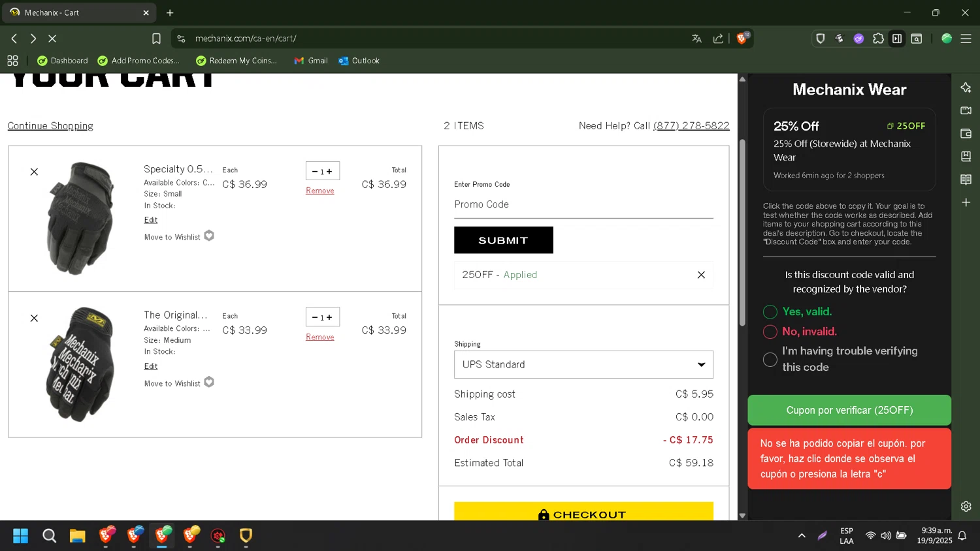Open the sidebar wallet icon
980x551 pixels.
(966, 133)
